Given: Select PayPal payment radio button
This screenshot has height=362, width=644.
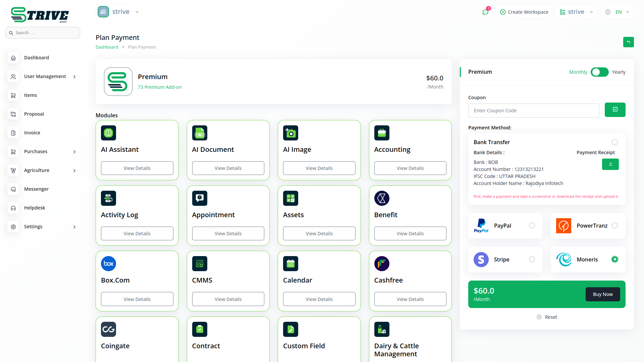Looking at the screenshot, I should pos(532,226).
